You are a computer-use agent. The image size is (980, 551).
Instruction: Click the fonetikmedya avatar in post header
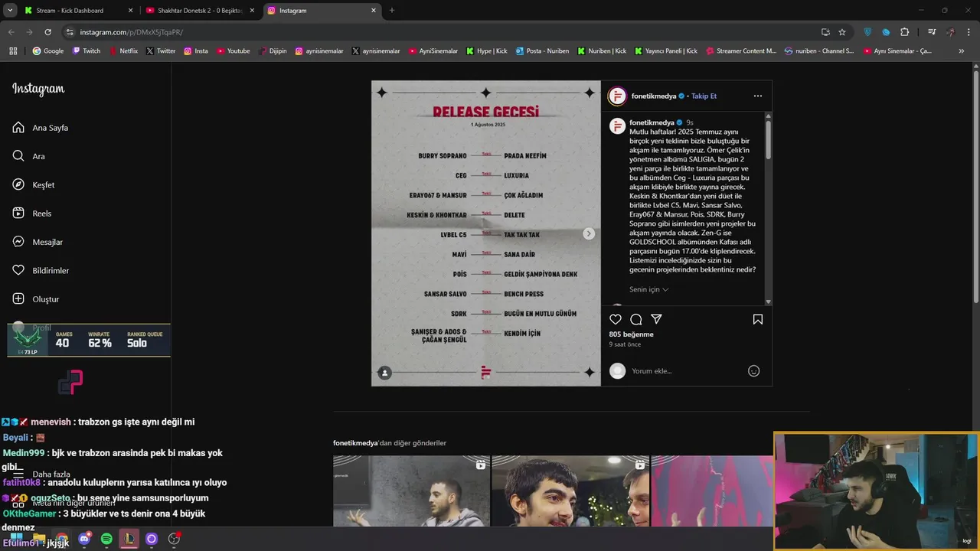(x=617, y=96)
